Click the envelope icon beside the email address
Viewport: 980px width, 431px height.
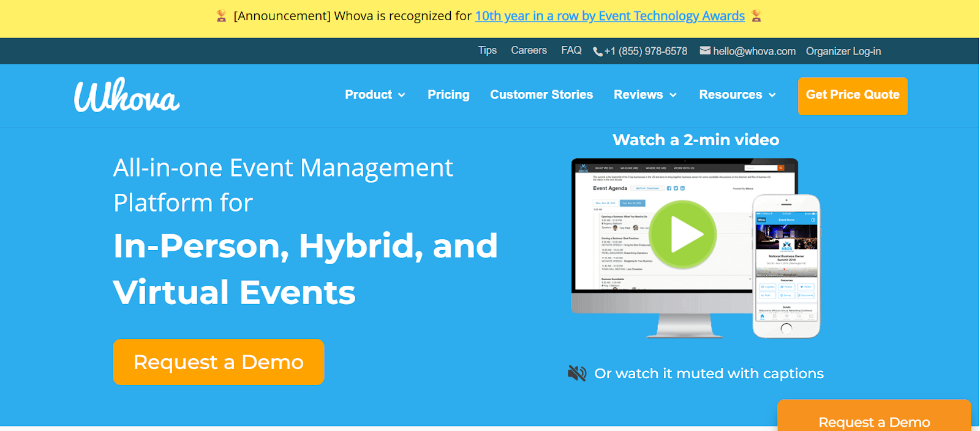pos(705,51)
